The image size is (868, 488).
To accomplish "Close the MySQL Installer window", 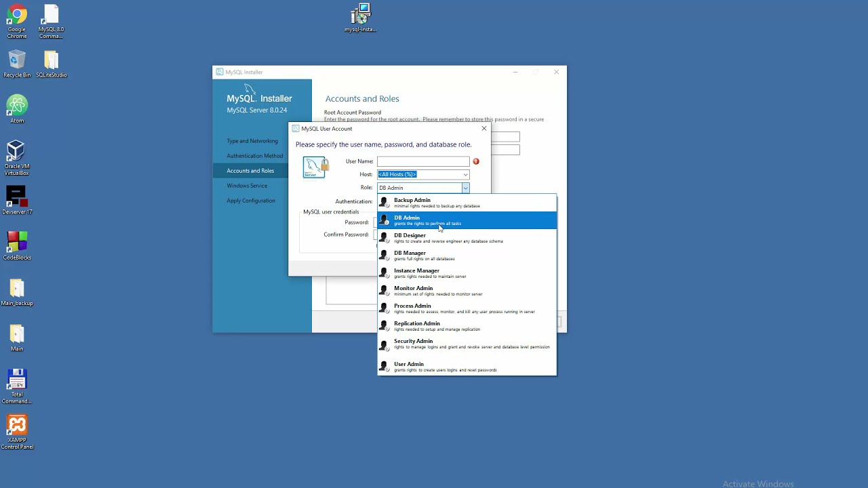I will click(556, 72).
